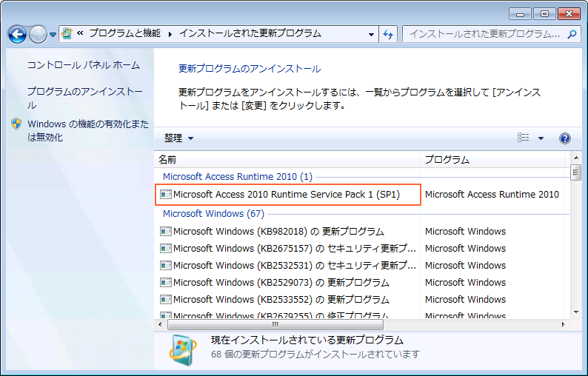Click the breadcrumb arrow after プログラムと機能
Viewport: 588px width, 376px height.
[170, 35]
